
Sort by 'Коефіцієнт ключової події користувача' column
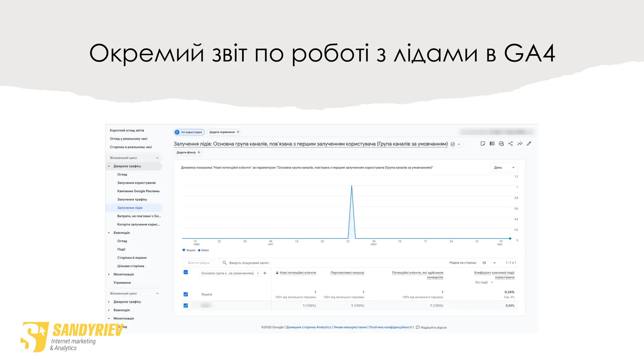coord(494,275)
